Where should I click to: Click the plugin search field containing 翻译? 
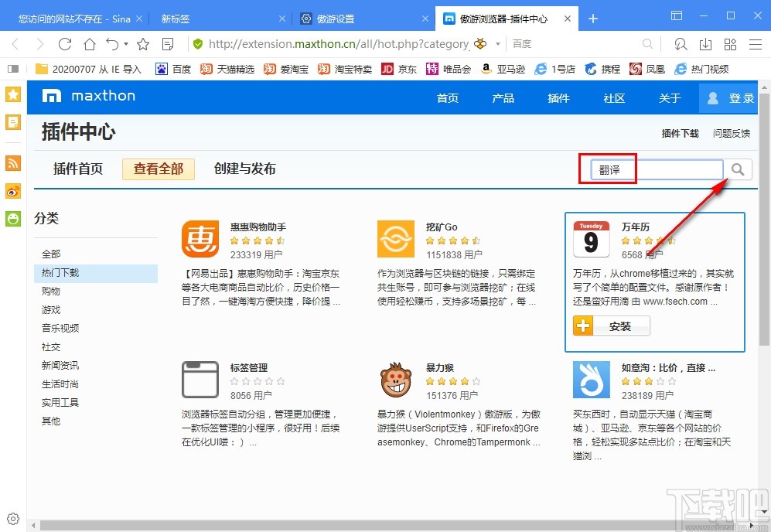pyautogui.click(x=657, y=169)
